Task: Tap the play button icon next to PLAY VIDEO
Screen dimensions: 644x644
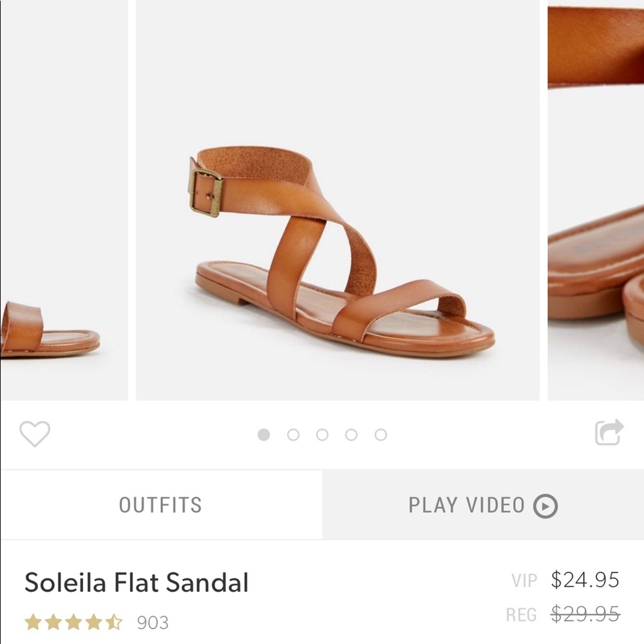Action: (544, 506)
